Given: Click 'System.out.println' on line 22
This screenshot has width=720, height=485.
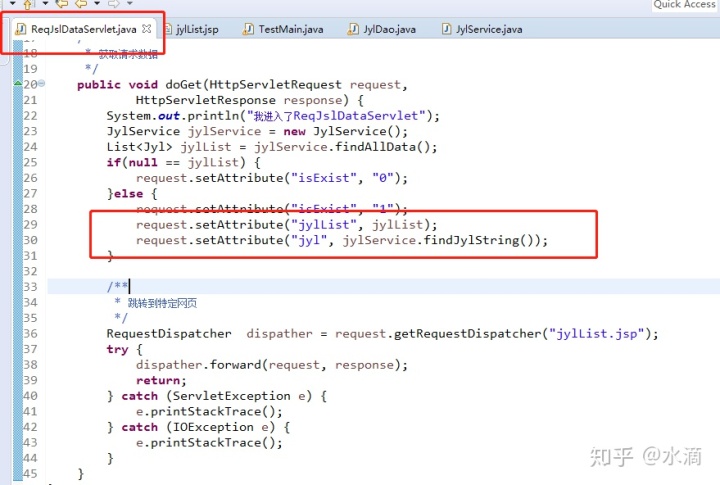Looking at the screenshot, I should (x=173, y=116).
